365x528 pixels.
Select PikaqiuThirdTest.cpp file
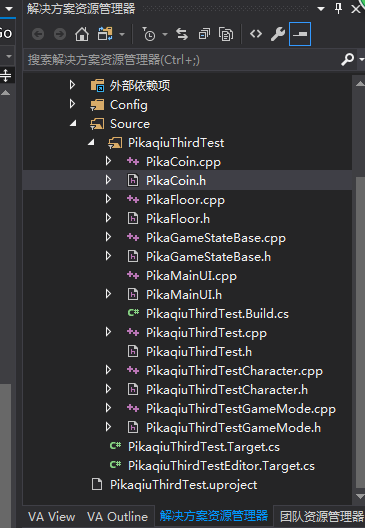[206, 333]
